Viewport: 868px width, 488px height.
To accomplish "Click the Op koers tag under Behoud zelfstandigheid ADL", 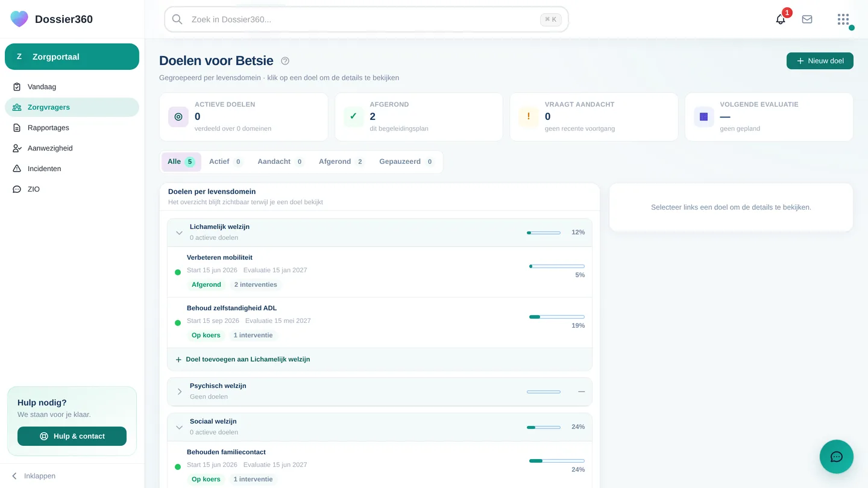I will 206,336.
